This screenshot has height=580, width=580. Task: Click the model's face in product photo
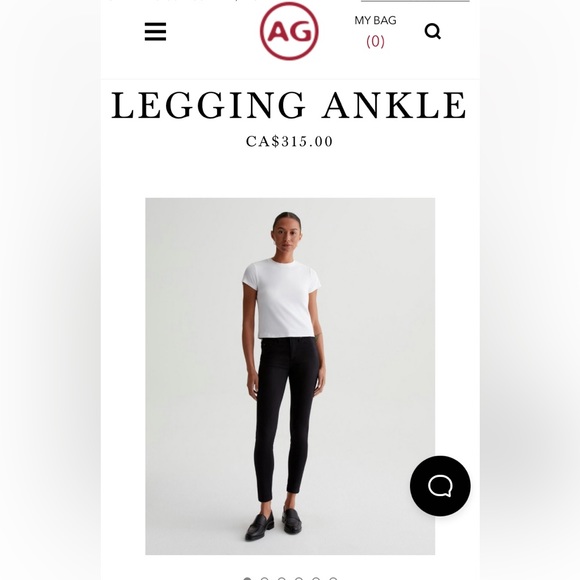pos(287,237)
